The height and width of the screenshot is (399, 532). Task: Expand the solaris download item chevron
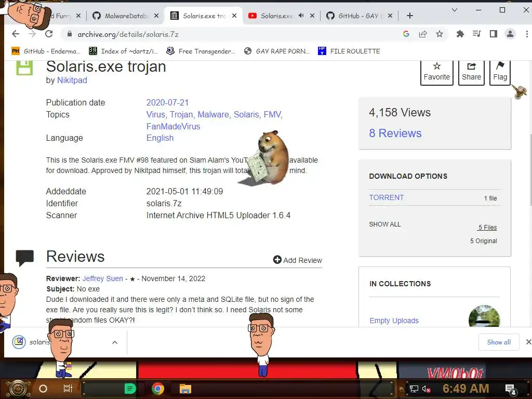pyautogui.click(x=115, y=342)
